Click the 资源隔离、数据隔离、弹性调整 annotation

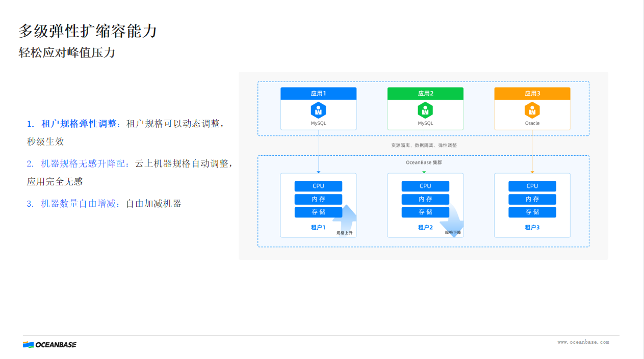coord(425,145)
